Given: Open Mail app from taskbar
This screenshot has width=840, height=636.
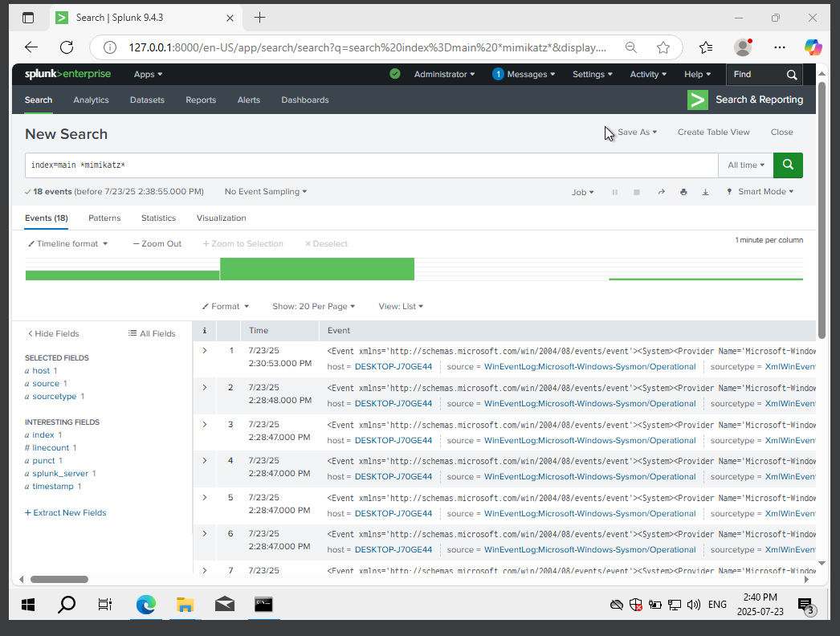Looking at the screenshot, I should click(225, 605).
